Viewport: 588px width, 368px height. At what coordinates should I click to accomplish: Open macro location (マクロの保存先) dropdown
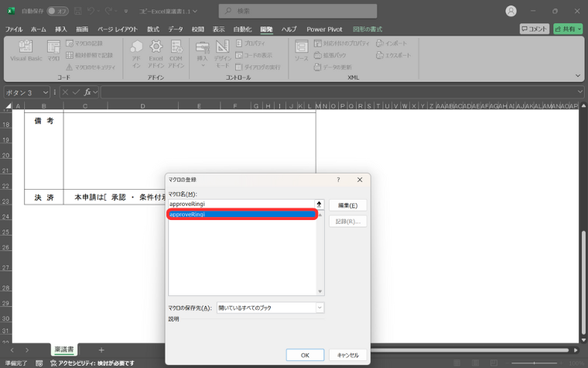(319, 308)
